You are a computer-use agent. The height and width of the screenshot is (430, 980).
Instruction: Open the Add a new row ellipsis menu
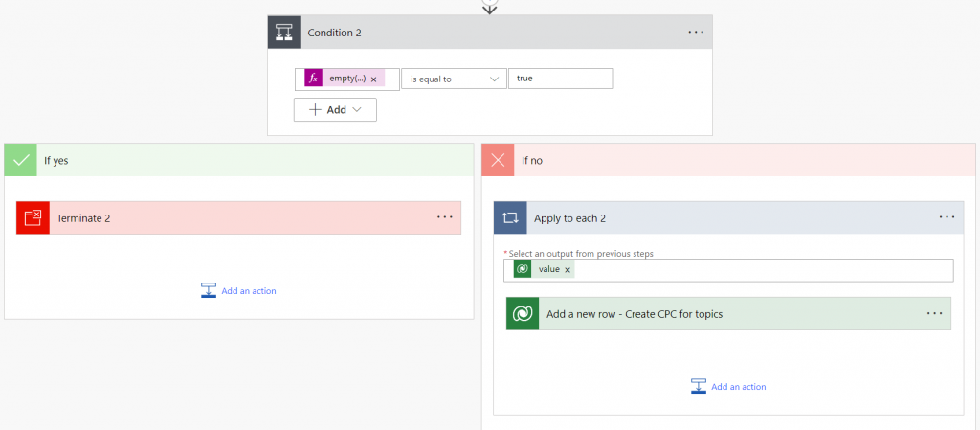[x=935, y=313]
